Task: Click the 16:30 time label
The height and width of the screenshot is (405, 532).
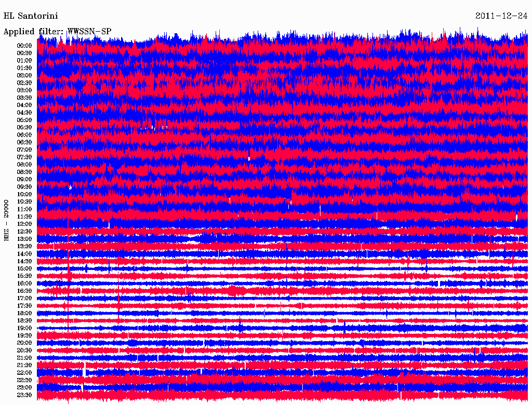Action: [x=24, y=291]
